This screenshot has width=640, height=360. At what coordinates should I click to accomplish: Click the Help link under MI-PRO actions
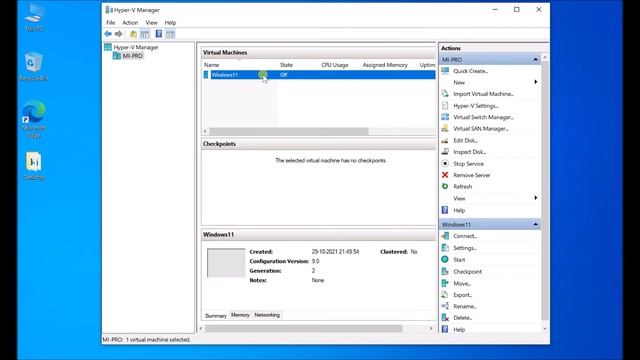click(x=459, y=210)
